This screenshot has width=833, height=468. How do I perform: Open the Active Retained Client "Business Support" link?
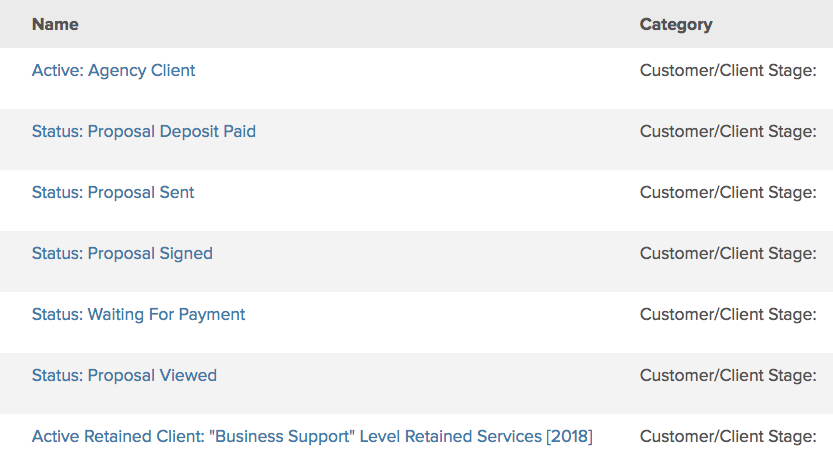pyautogui.click(x=312, y=436)
